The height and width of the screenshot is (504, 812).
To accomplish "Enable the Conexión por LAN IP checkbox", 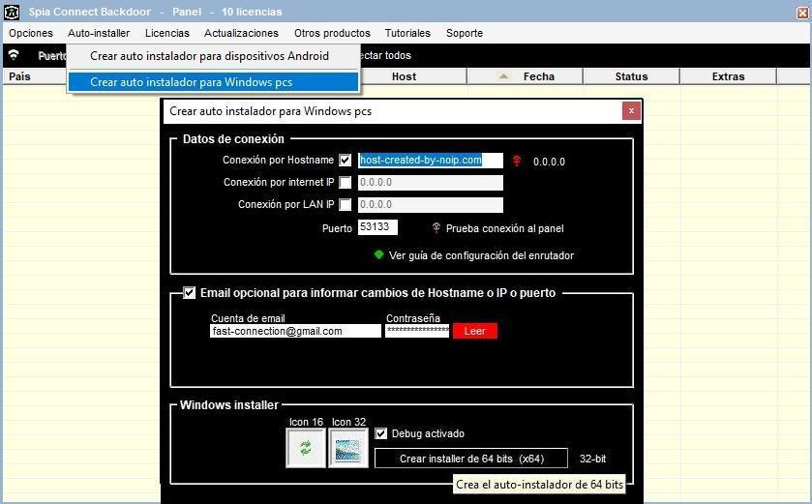I will (x=345, y=205).
